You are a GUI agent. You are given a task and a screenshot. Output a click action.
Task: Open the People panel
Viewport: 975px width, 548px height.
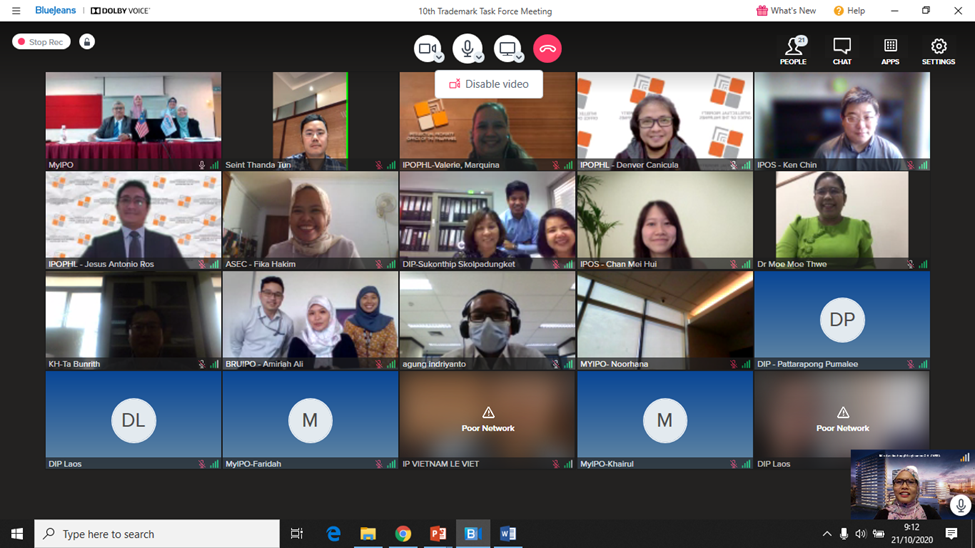[x=793, y=51]
